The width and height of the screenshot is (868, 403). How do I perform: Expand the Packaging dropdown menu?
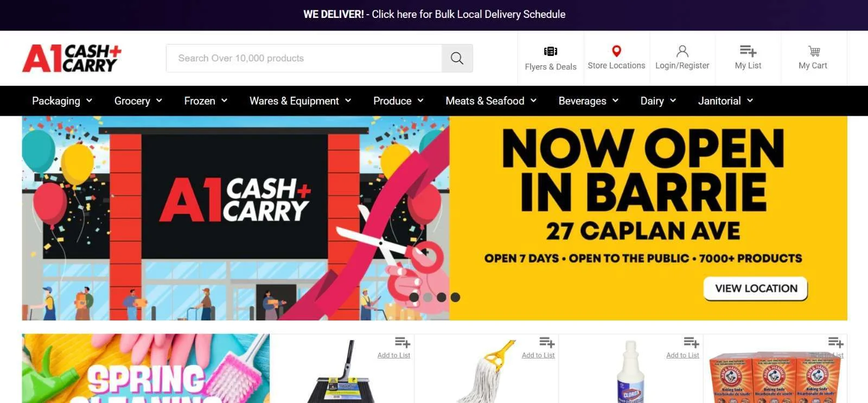point(62,101)
